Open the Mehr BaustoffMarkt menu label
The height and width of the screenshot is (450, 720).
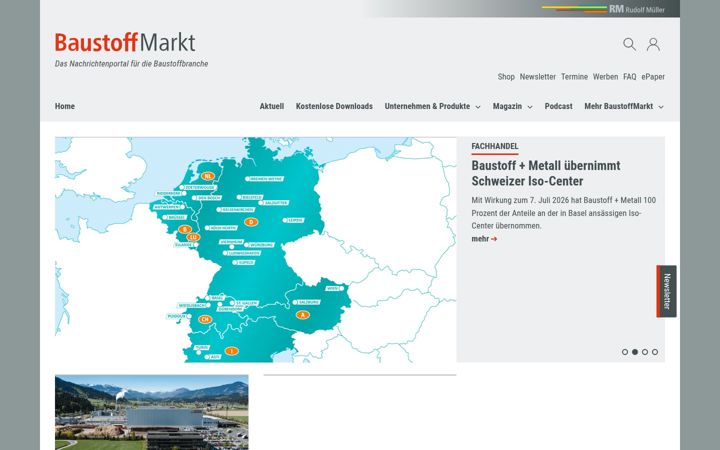[619, 106]
